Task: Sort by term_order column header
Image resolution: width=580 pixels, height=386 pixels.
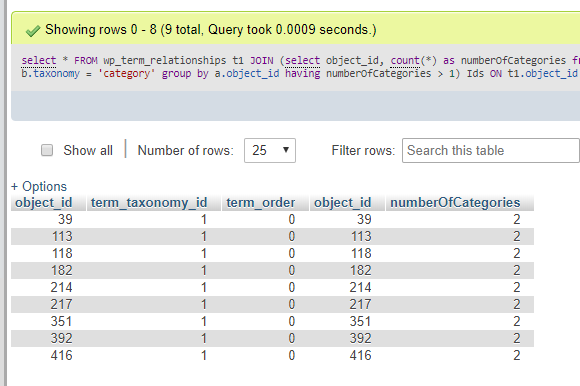Action: (261, 203)
